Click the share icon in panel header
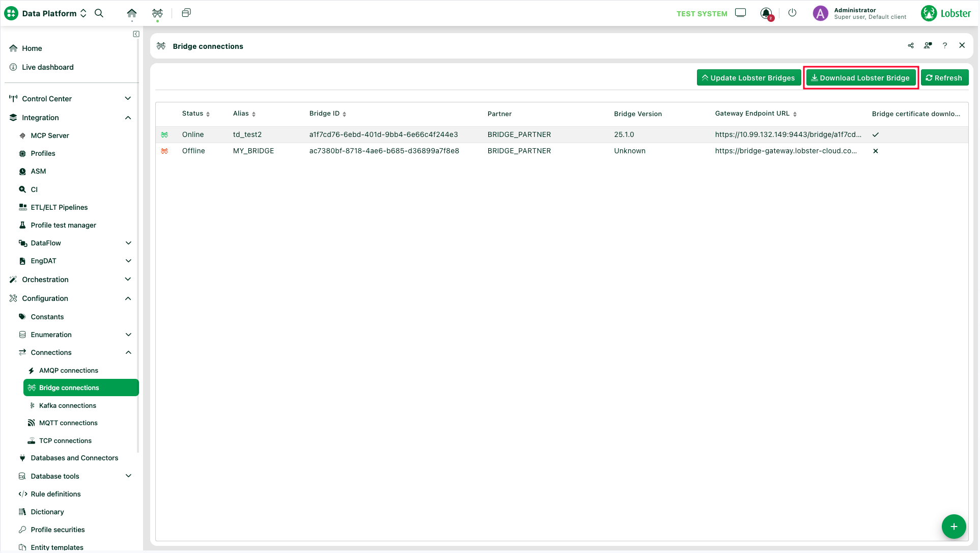 click(x=911, y=46)
